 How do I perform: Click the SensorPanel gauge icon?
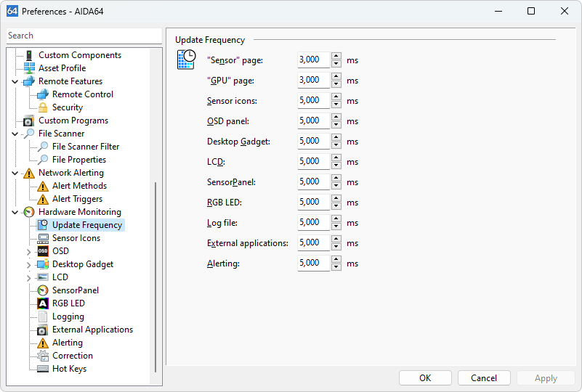(43, 290)
